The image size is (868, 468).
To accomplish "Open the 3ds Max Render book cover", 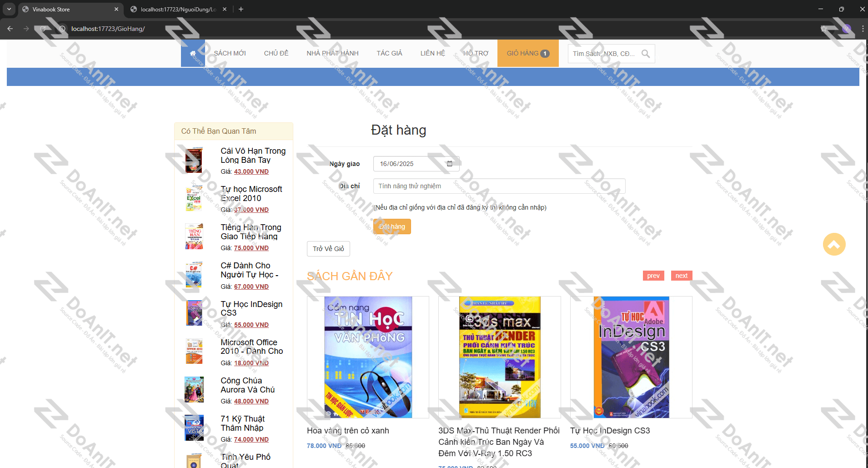I will coord(500,357).
